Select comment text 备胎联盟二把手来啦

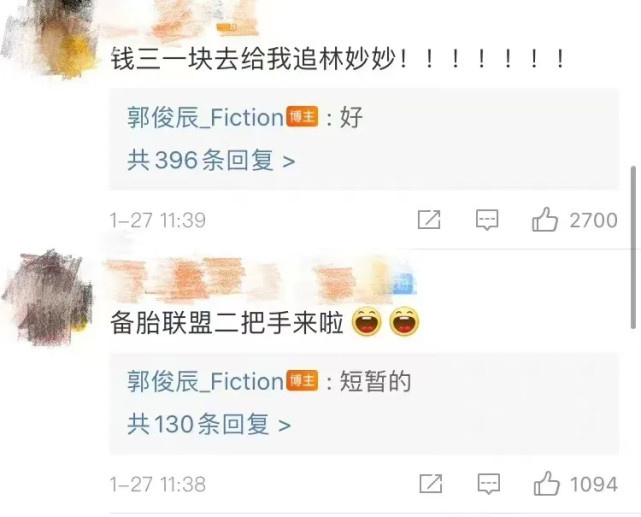227,322
